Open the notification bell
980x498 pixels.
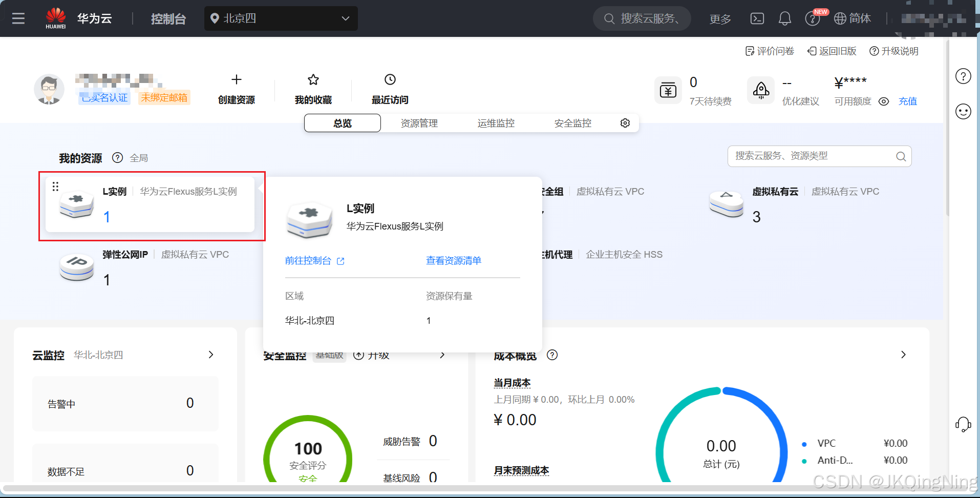pos(784,18)
